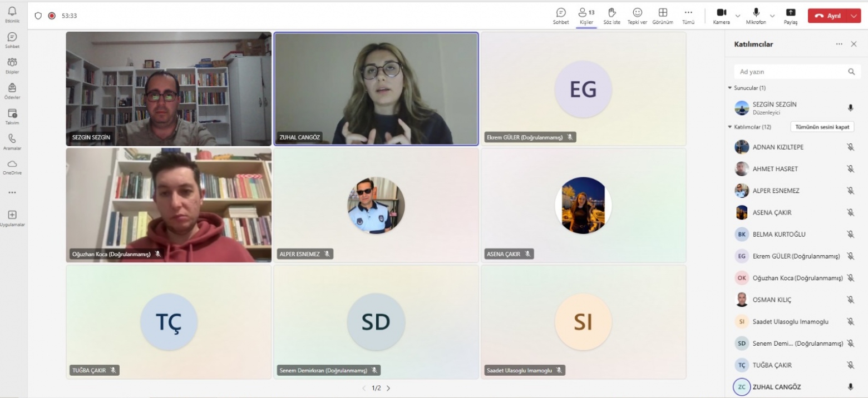Open Tepki ver reactions

click(x=637, y=16)
